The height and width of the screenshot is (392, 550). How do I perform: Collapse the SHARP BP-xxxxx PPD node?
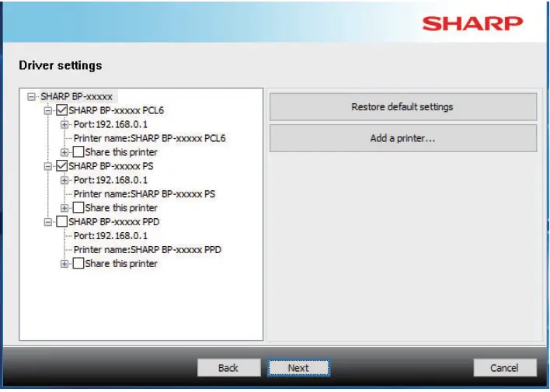pos(47,222)
